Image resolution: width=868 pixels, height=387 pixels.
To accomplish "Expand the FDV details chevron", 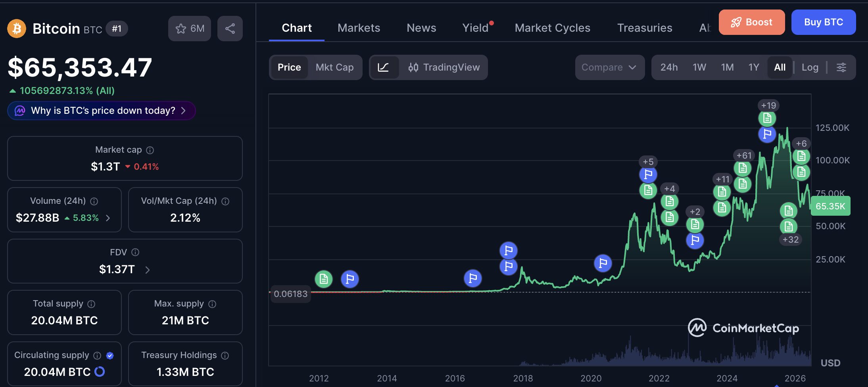I will pyautogui.click(x=148, y=270).
